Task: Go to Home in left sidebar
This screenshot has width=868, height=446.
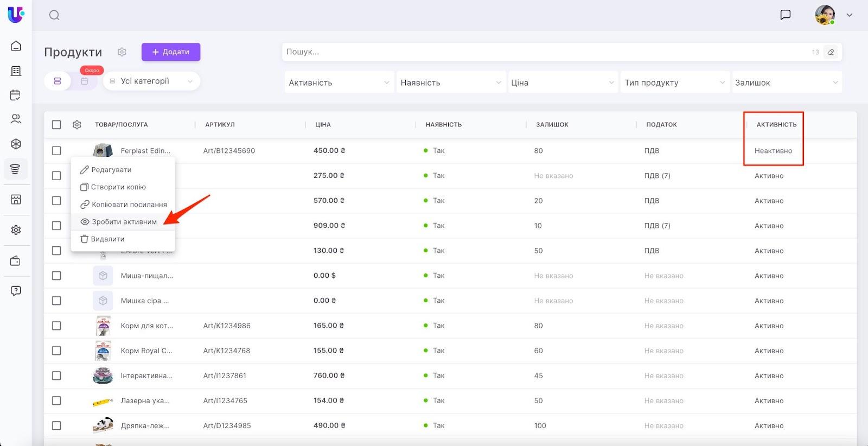Action: [16, 46]
